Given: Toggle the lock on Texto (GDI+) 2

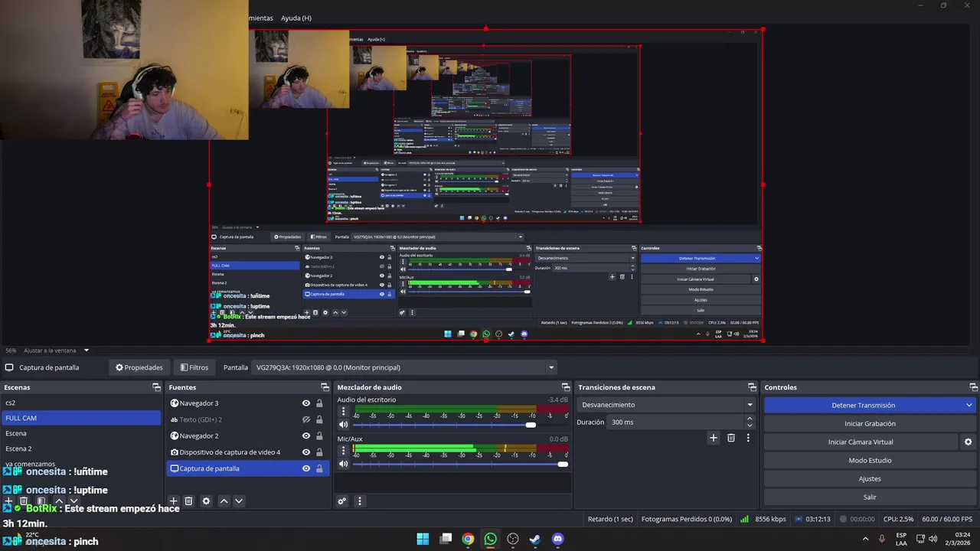Looking at the screenshot, I should 319,419.
